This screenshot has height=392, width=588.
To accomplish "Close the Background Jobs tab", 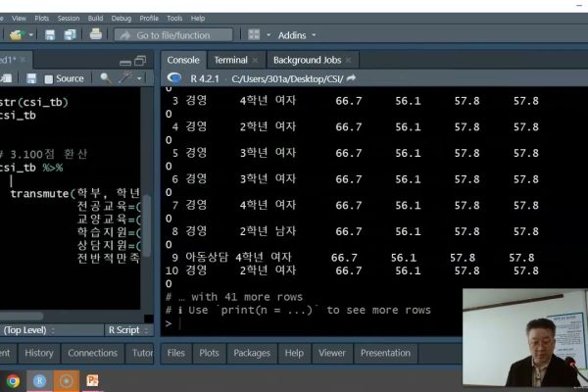I will click(x=348, y=60).
